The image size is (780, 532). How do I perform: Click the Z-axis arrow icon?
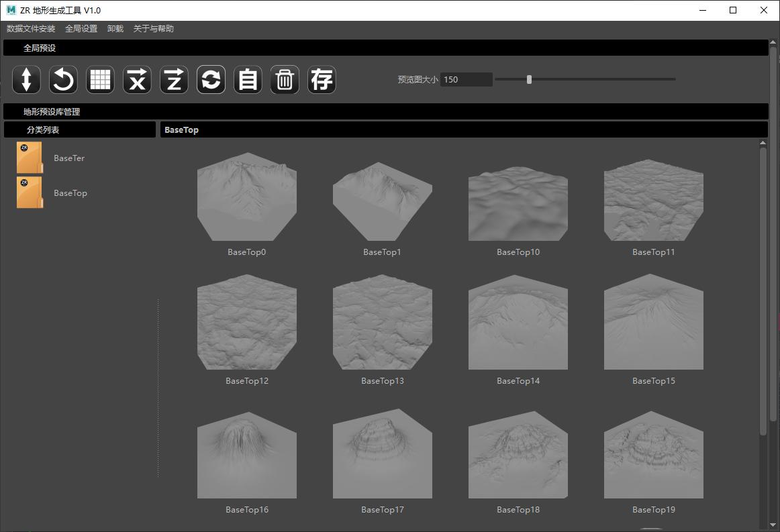(x=174, y=80)
